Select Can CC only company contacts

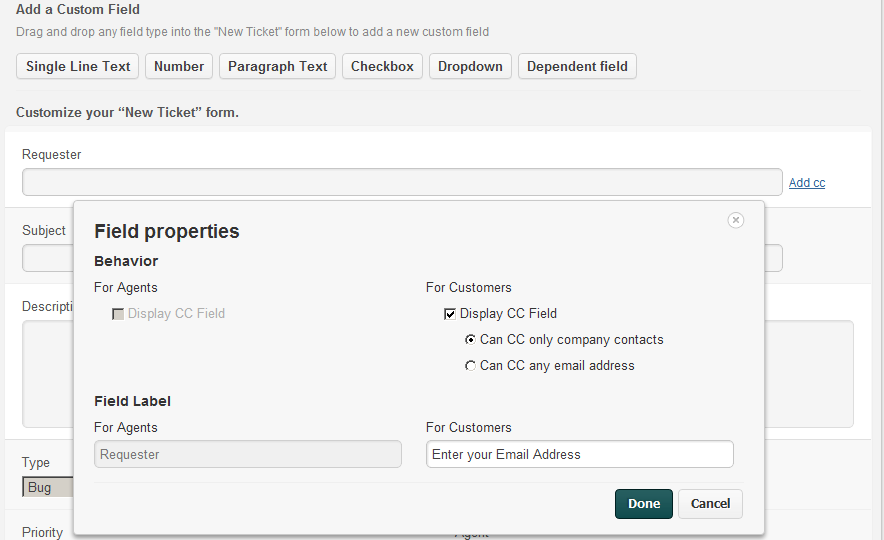click(470, 340)
